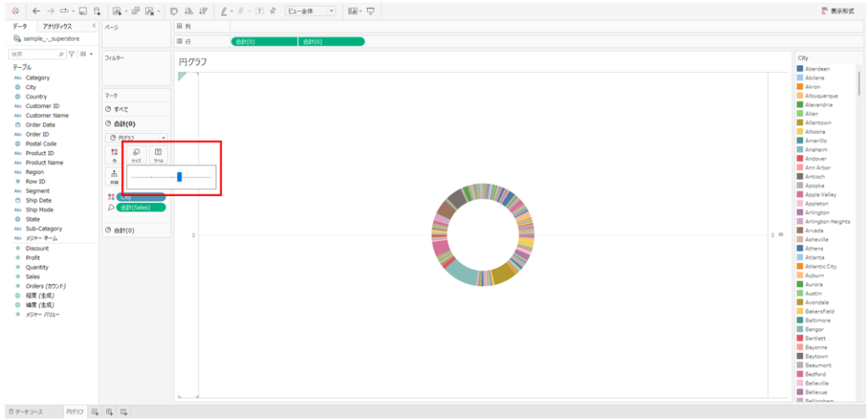This screenshot has width=868, height=420.
Task: Add a new worksheet from bottom tabs
Action: coord(95,412)
